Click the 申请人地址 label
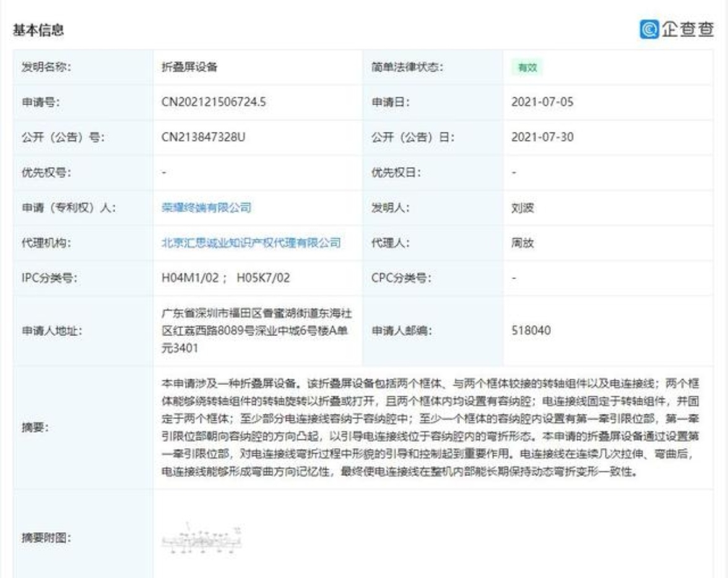Viewport: 728px width, 578px height. coord(52,331)
